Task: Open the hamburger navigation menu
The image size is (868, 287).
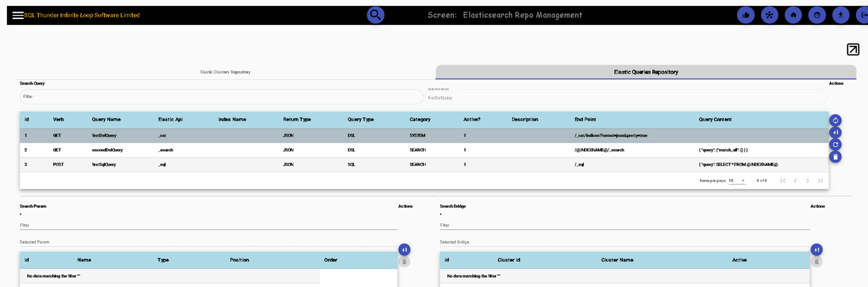Action: tap(18, 15)
